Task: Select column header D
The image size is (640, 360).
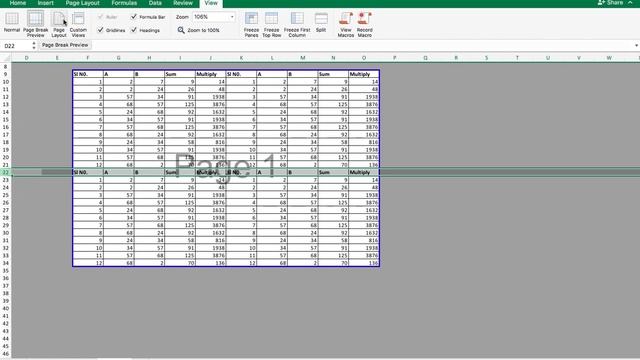Action: coord(27,58)
